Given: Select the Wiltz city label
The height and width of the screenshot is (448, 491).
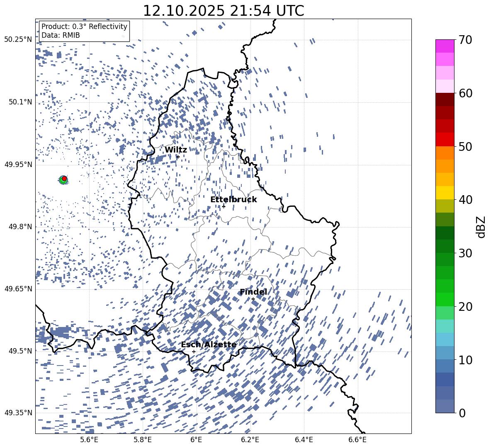Looking at the screenshot, I should [175, 150].
